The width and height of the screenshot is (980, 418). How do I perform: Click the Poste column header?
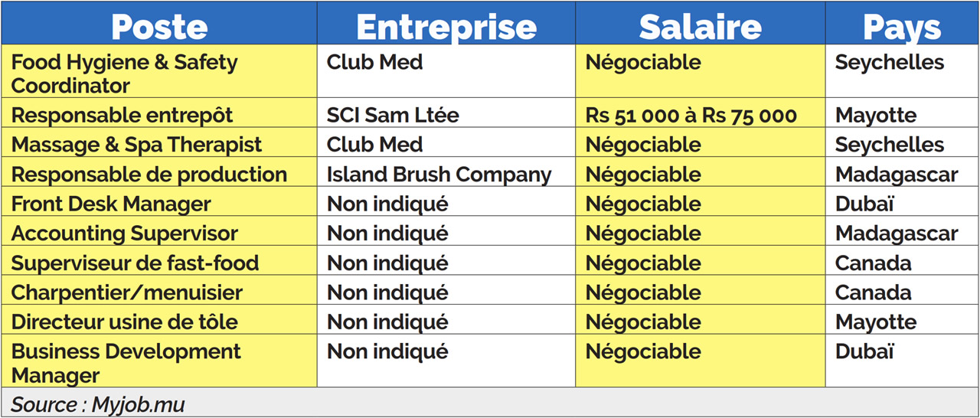coord(159,27)
